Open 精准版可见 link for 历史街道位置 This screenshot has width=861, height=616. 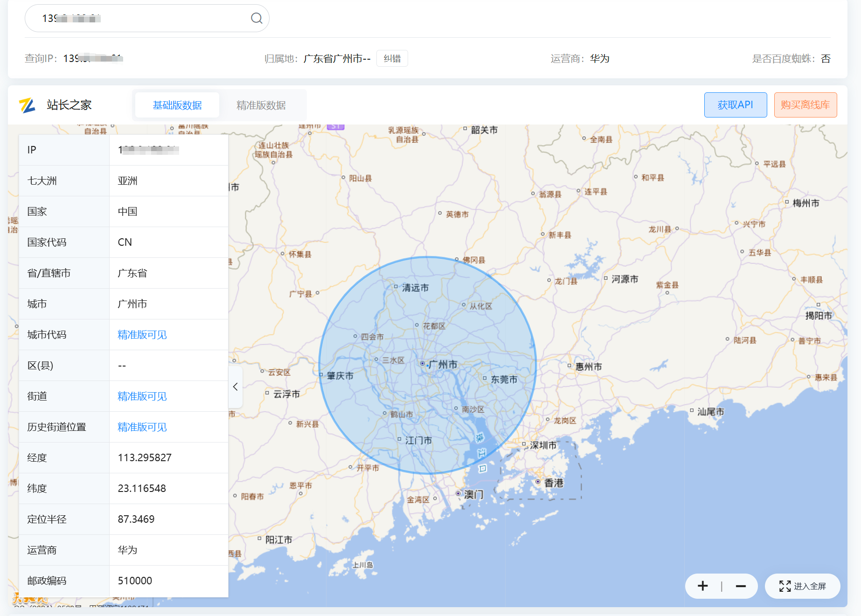[142, 427]
